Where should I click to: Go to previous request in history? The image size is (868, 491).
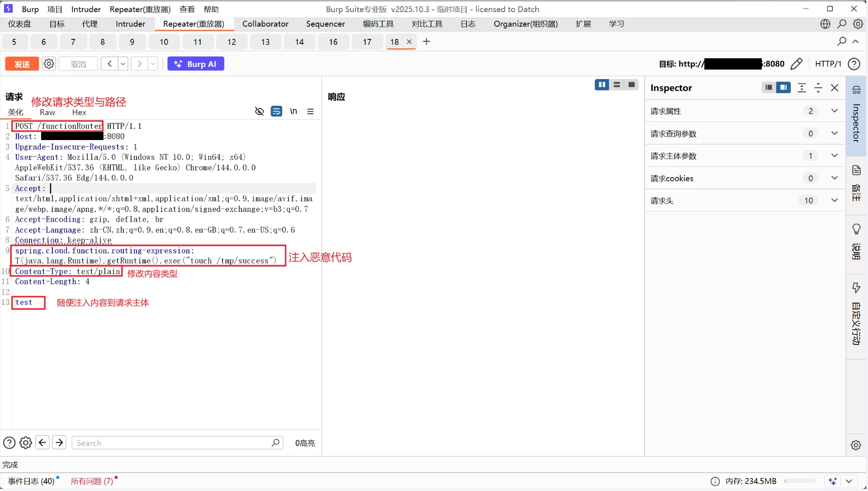tap(109, 64)
